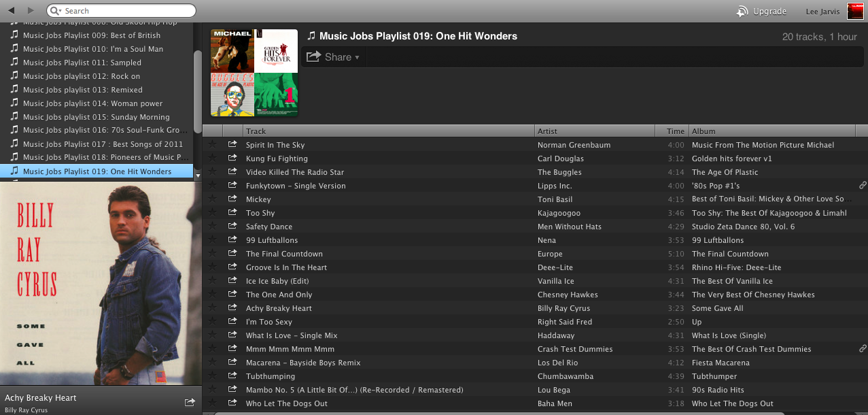
Task: Star the track Kung Fu Fighting
Action: coord(212,158)
